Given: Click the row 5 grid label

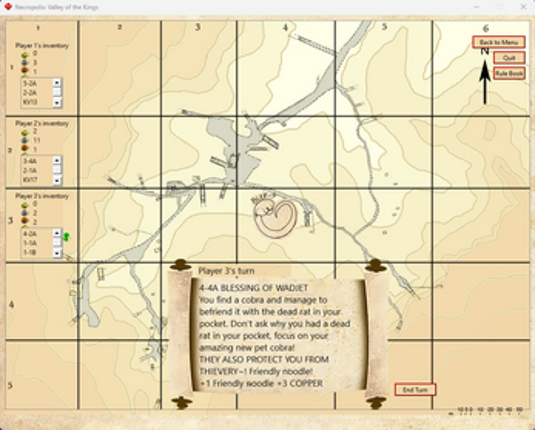Looking at the screenshot, I should 10,386.
